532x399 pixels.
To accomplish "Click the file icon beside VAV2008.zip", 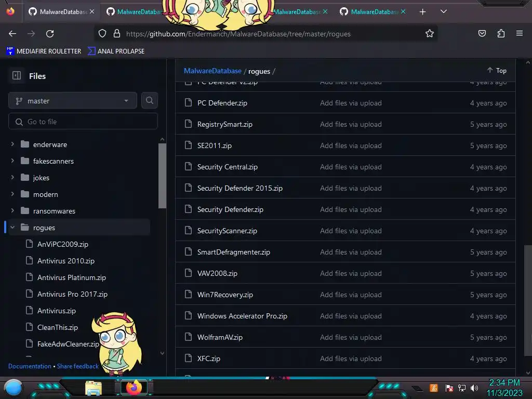I will click(x=188, y=273).
